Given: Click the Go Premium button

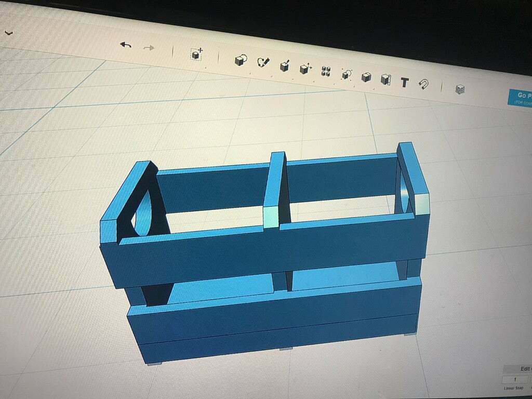Looking at the screenshot, I should coord(520,97).
